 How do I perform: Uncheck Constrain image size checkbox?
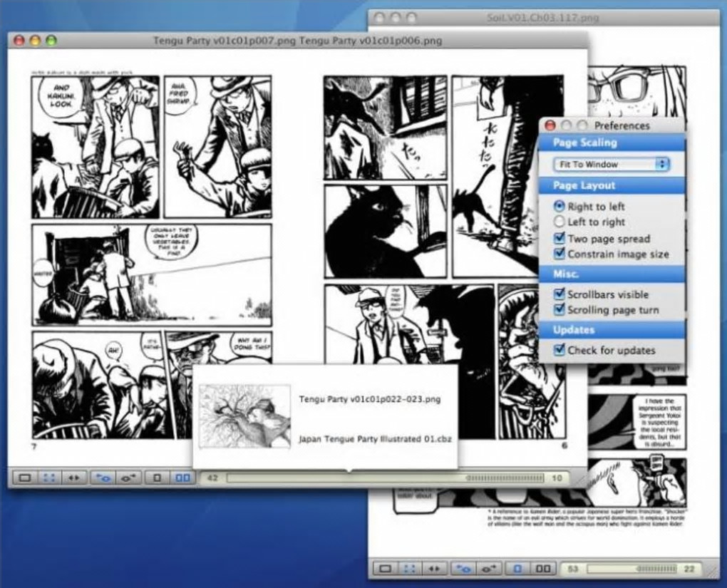coord(560,254)
